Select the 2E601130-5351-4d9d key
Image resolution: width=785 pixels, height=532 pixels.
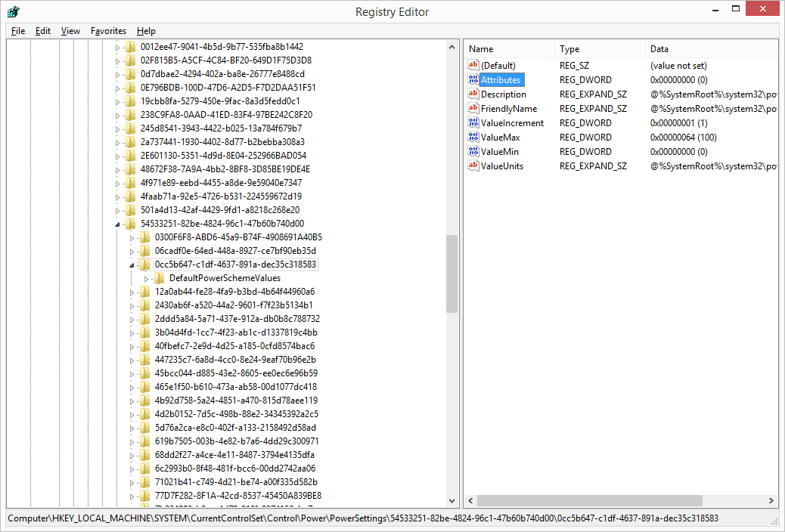223,155
